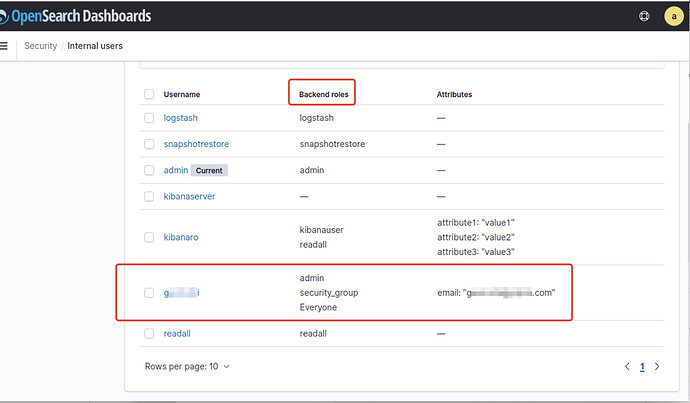690x403 pixels.
Task: Check the logstash user checkbox
Action: click(149, 118)
